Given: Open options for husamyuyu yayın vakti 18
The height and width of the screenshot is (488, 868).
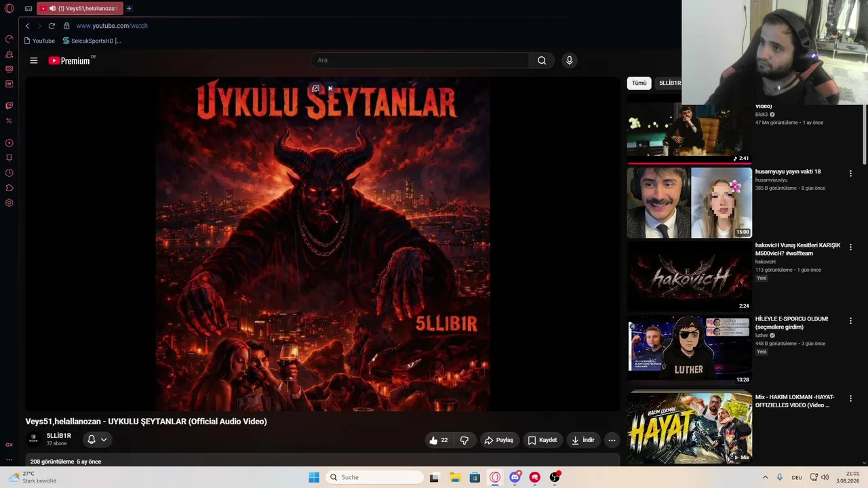Looking at the screenshot, I should pos(850,174).
